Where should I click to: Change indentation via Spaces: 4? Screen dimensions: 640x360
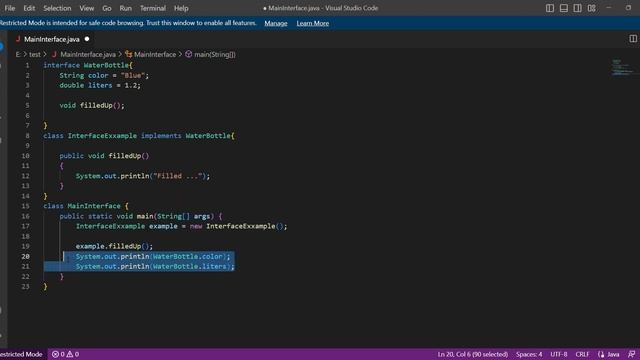[x=529, y=354]
